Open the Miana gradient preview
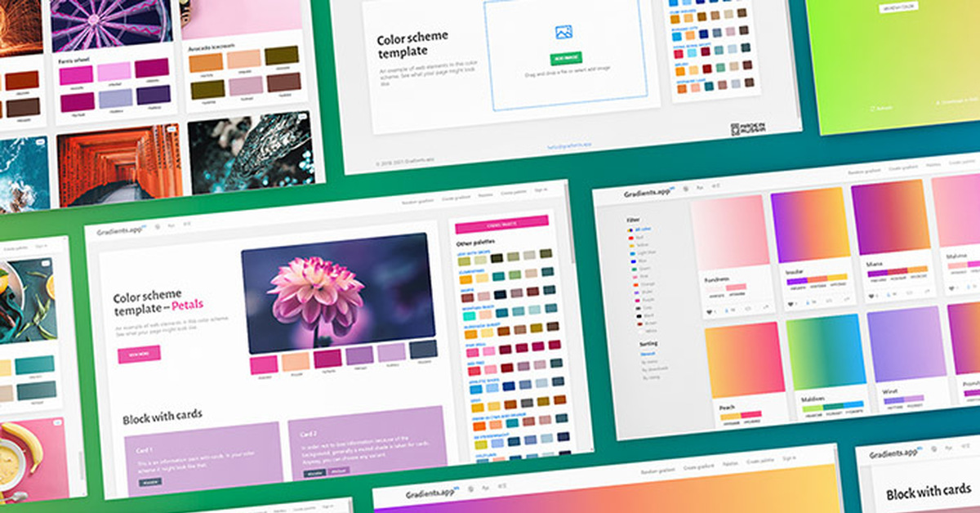Image resolution: width=980 pixels, height=513 pixels. (891, 218)
